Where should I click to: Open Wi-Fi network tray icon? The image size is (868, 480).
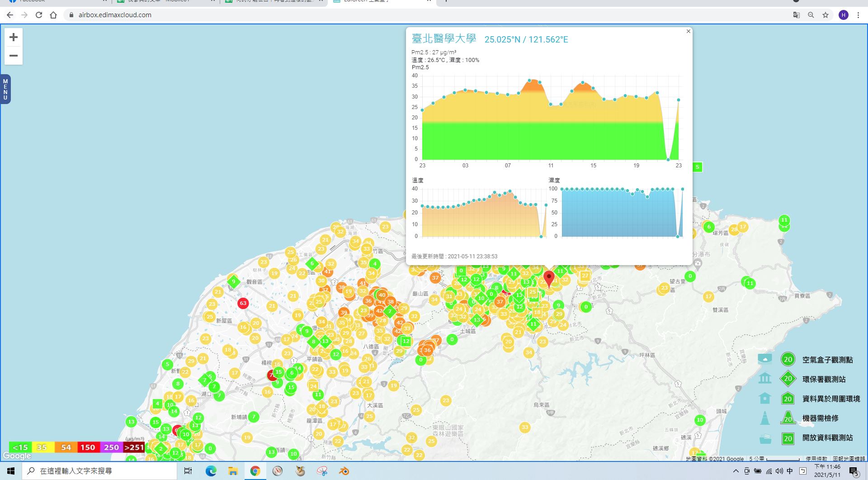(x=769, y=471)
